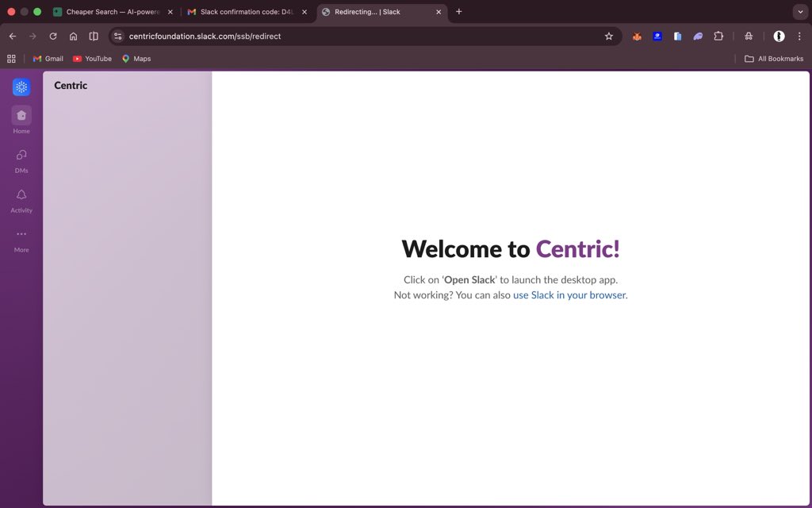Screen dimensions: 812x508
Task: Go back to the previous page
Action: (13, 37)
